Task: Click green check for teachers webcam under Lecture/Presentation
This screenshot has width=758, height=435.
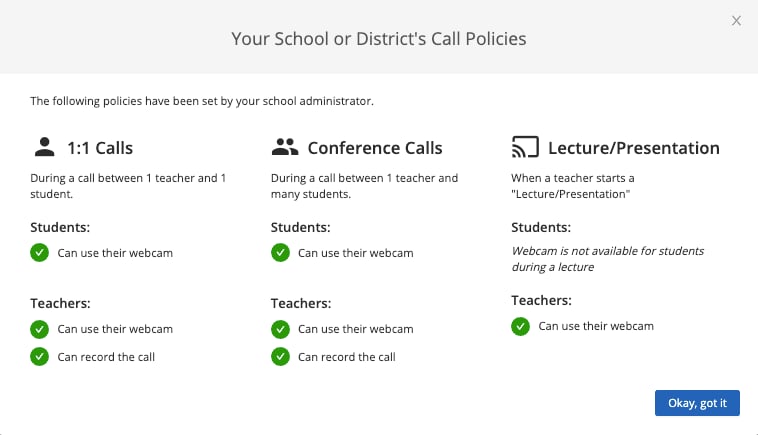Action: 521,326
